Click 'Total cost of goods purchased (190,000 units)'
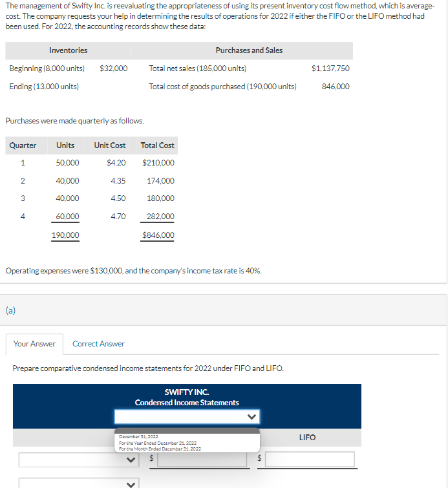 pos(222,87)
